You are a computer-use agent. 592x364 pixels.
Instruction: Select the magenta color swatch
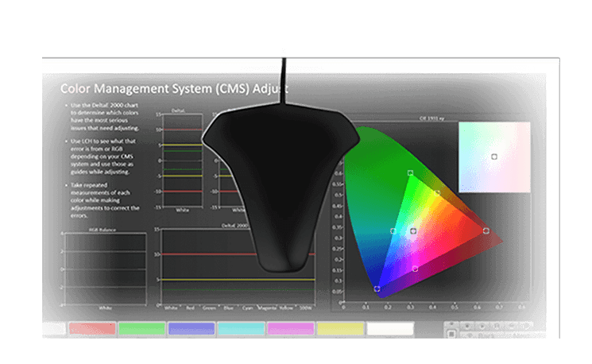[290, 329]
